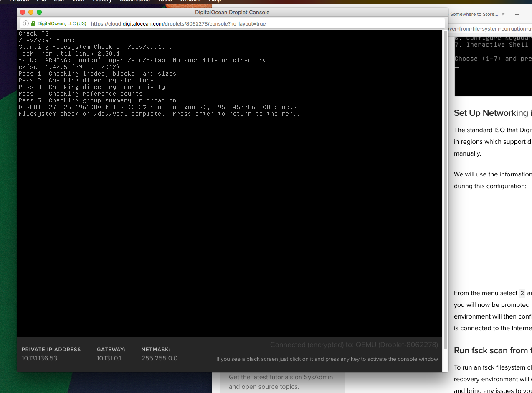532x393 pixels.
Task: Minimize the Droplet Console window
Action: [31, 12]
